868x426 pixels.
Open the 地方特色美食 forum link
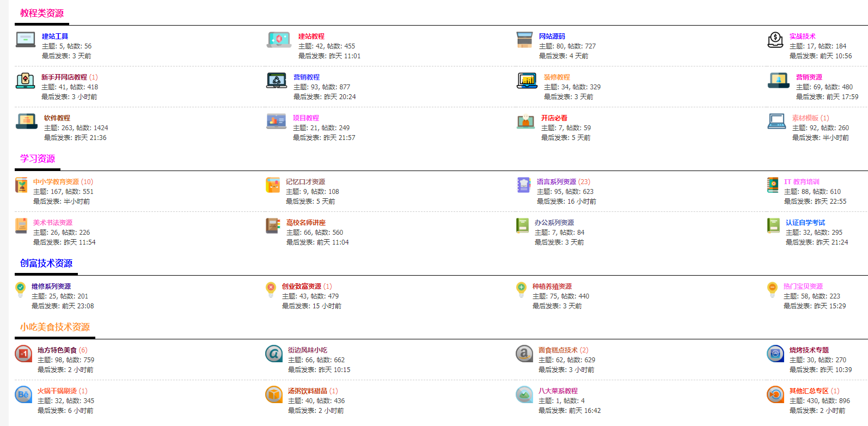click(57, 350)
